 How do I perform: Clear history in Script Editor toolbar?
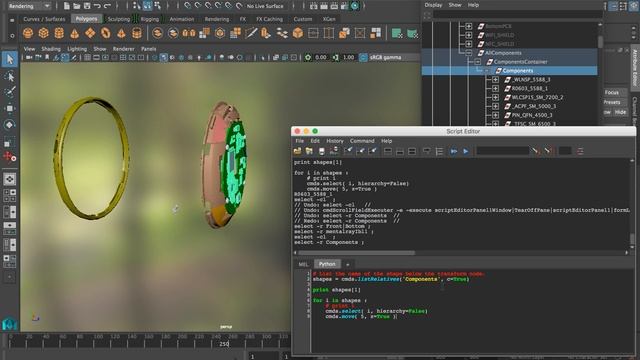[348, 151]
